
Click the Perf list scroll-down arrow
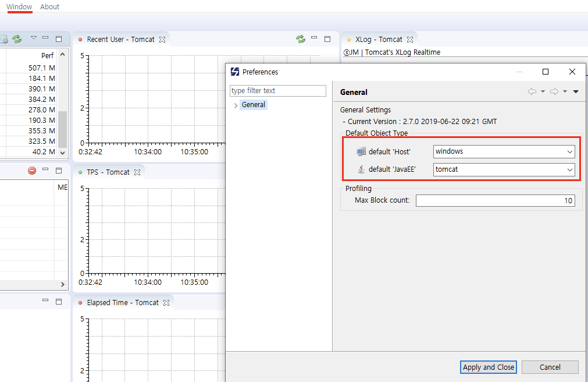63,153
